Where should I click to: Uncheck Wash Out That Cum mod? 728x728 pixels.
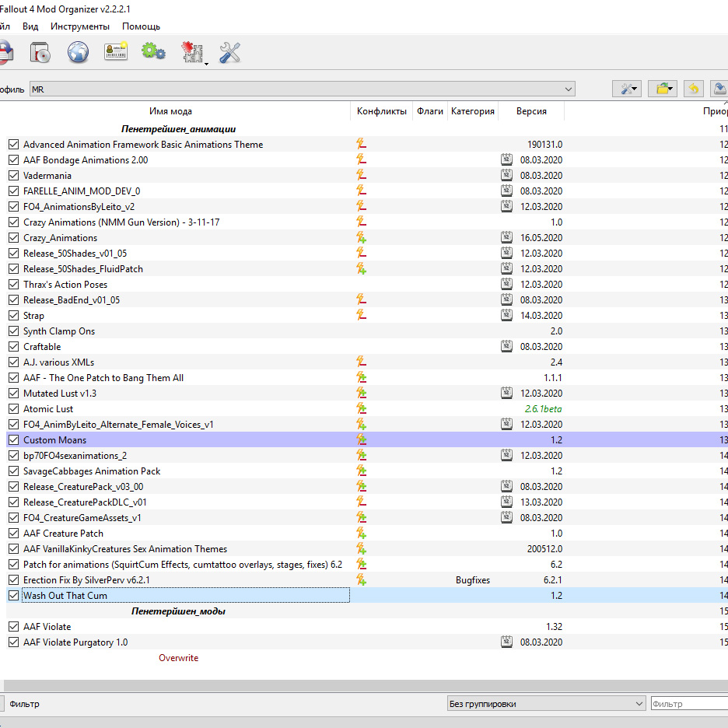(13, 595)
